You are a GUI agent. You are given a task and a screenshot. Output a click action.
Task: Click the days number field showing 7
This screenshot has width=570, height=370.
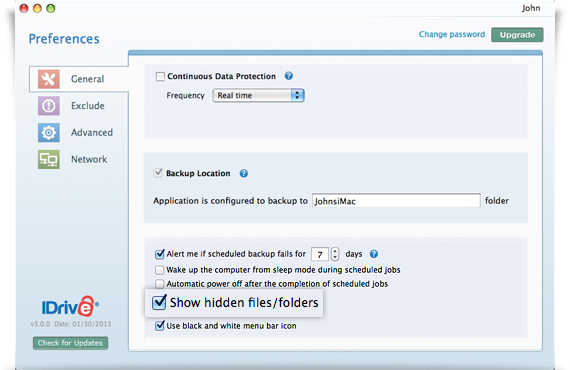pos(320,254)
